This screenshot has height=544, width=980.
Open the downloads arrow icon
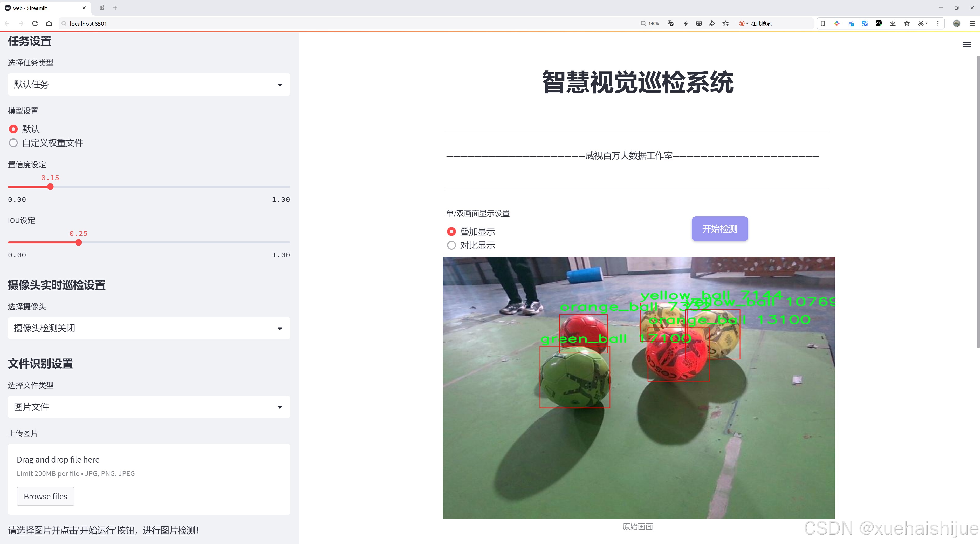893,23
